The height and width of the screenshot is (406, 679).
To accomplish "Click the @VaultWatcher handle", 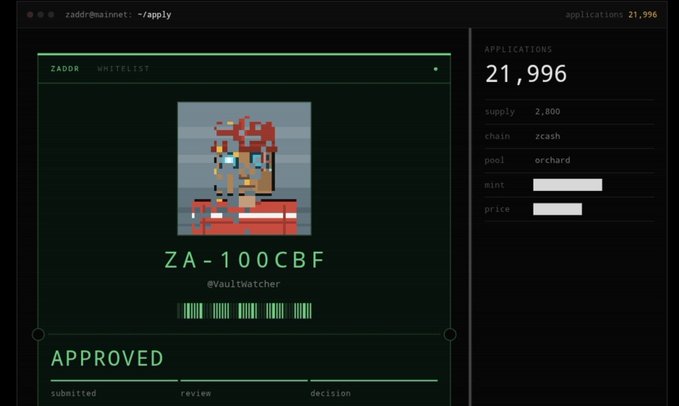I will (x=244, y=284).
